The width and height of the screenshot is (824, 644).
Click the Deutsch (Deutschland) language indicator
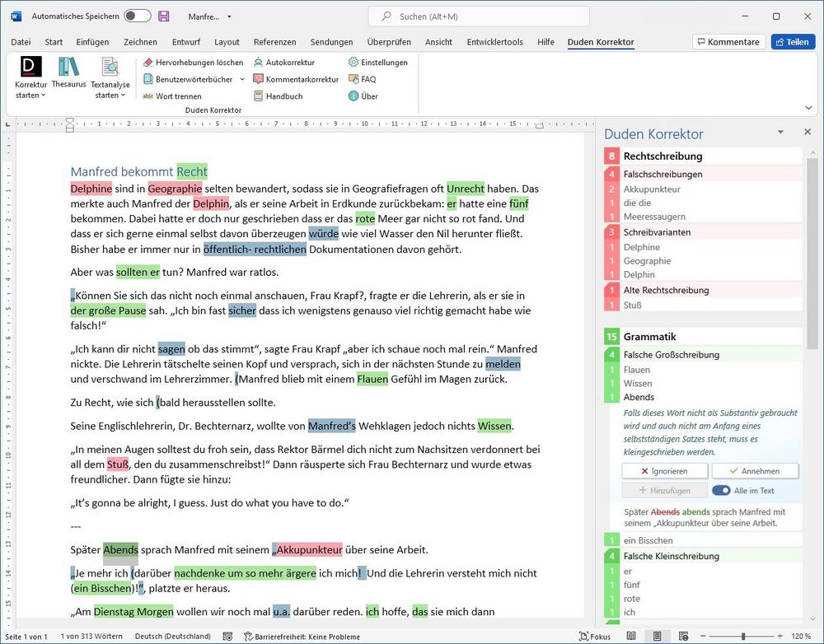[173, 637]
